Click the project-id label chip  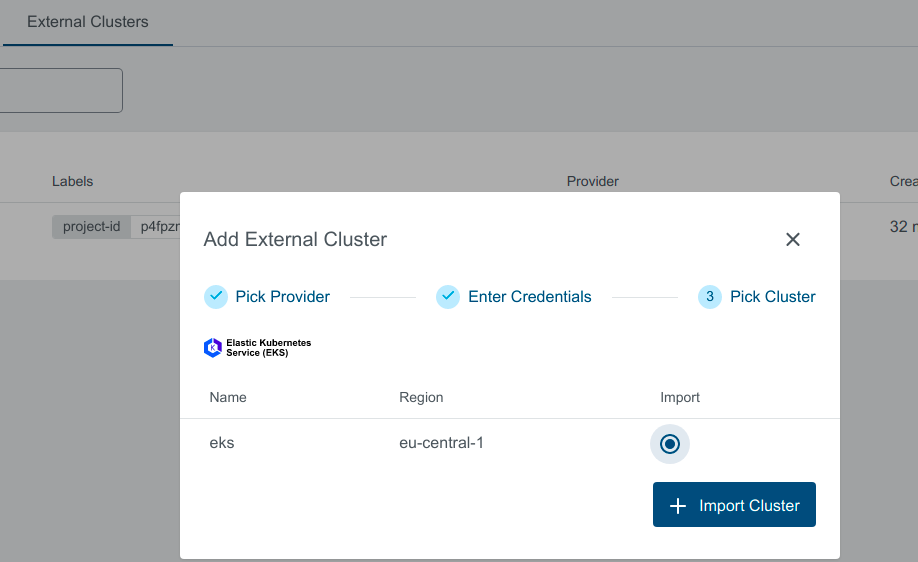click(91, 227)
